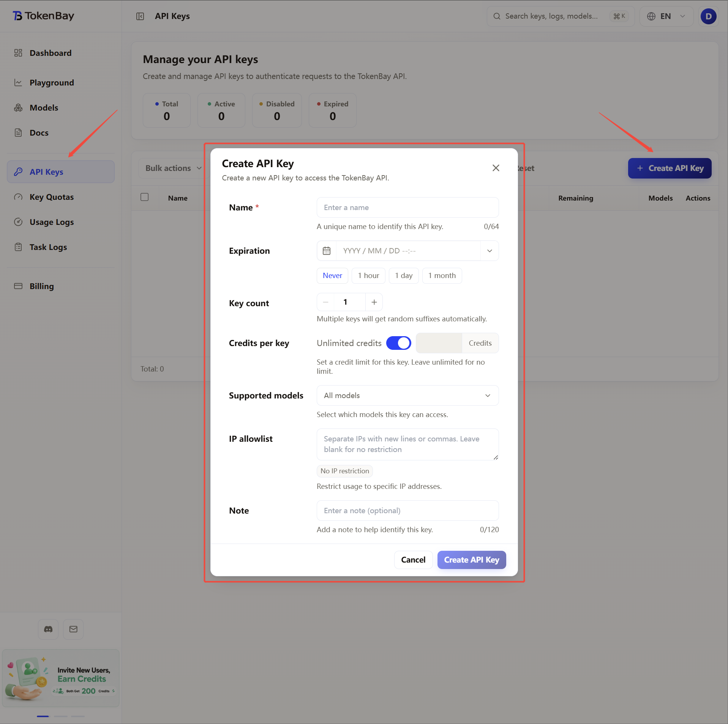Go to Playground in the sidebar

[x=61, y=82]
